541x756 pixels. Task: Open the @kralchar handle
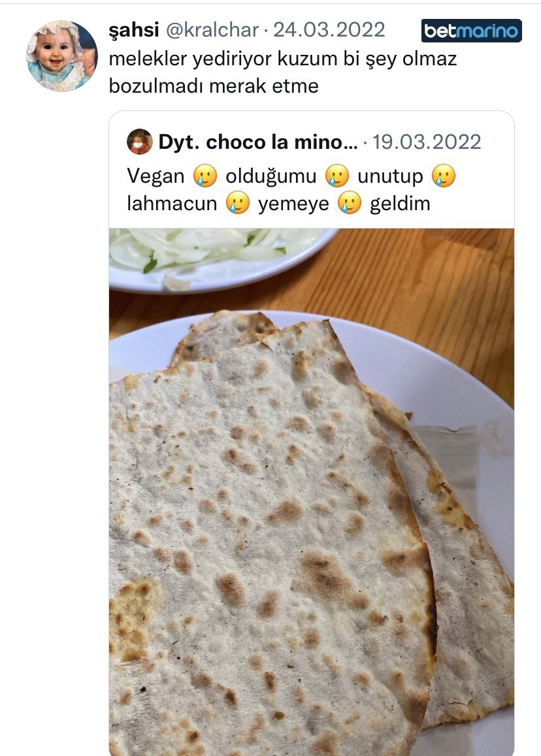click(212, 31)
